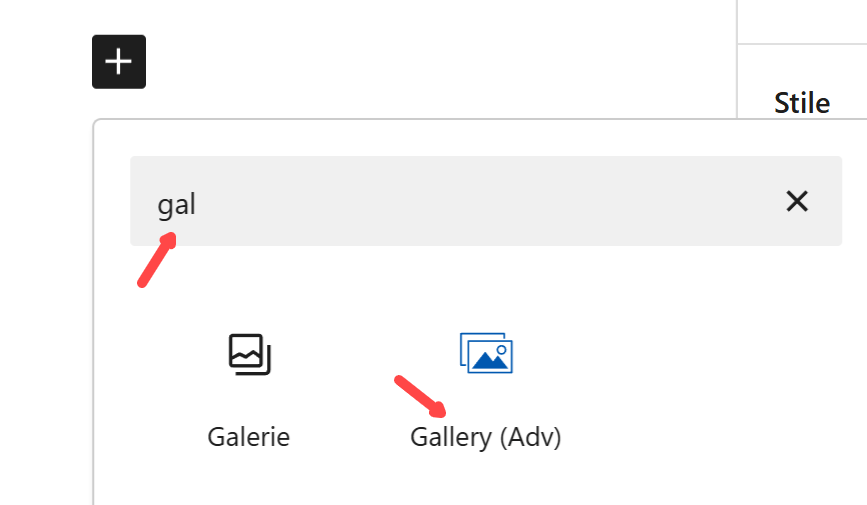This screenshot has width=867, height=505.
Task: Choose the Gallery (Adv) text label
Action: pos(486,437)
